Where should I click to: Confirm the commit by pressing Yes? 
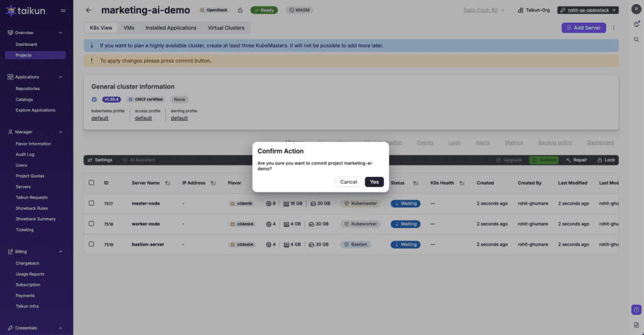coord(374,182)
